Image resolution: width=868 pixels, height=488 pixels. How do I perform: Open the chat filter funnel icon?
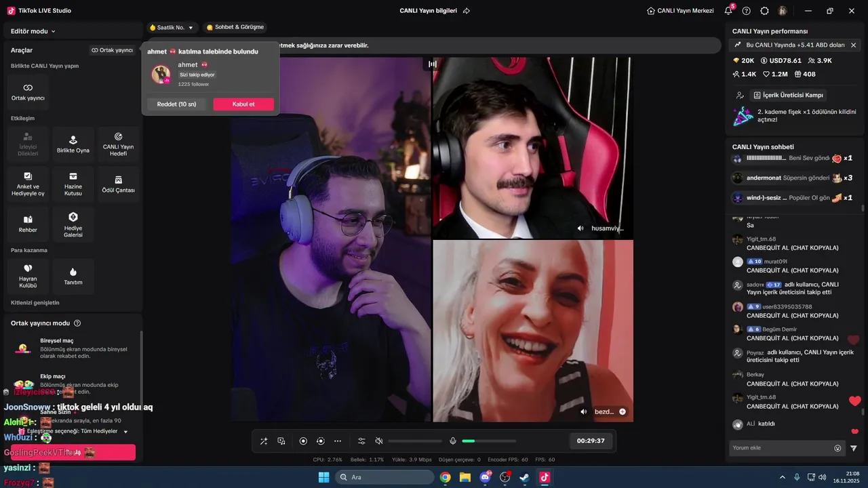coord(854,448)
